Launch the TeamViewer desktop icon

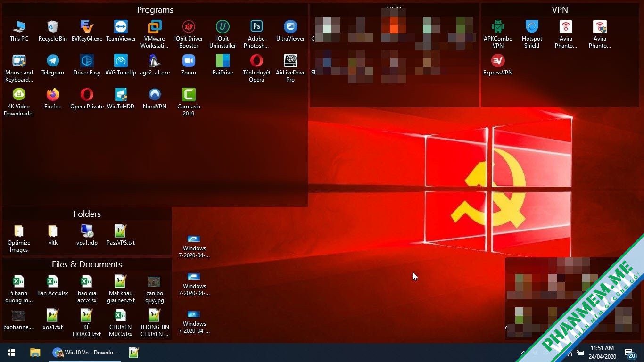(121, 31)
